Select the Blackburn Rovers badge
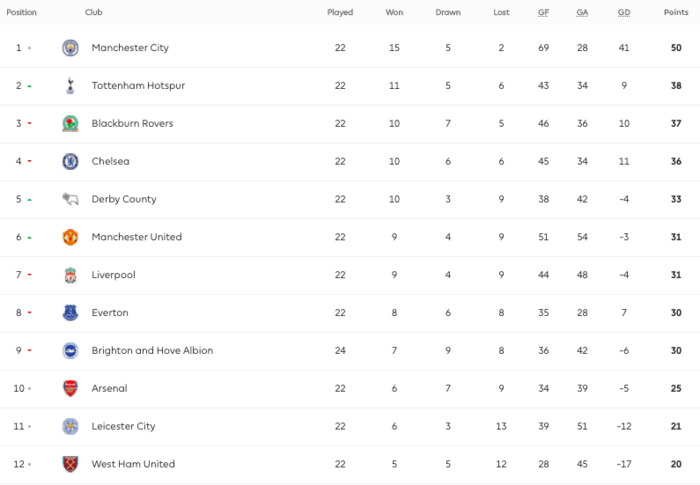Screen dimensions: 700x485 click(70, 123)
